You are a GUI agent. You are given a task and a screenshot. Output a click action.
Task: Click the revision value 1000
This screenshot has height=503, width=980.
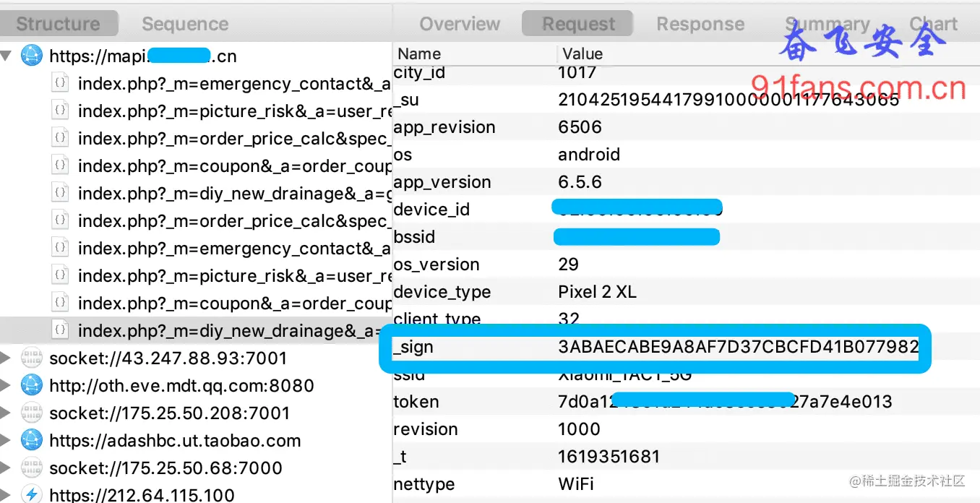(579, 429)
